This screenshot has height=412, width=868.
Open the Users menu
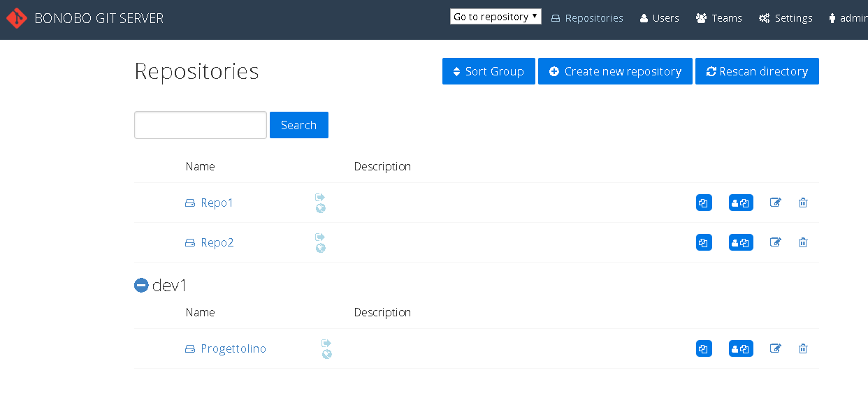pos(659,18)
